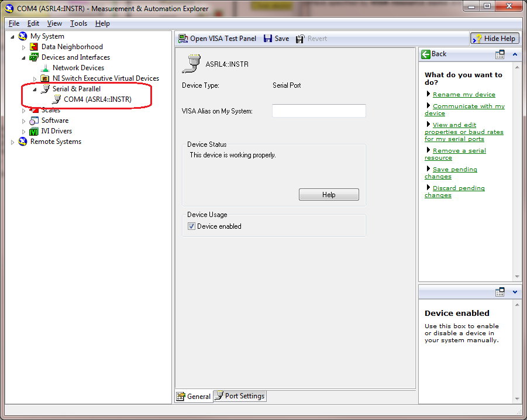The height and width of the screenshot is (420, 527).
Task: Toggle the Device enabled checkbox
Action: click(192, 226)
